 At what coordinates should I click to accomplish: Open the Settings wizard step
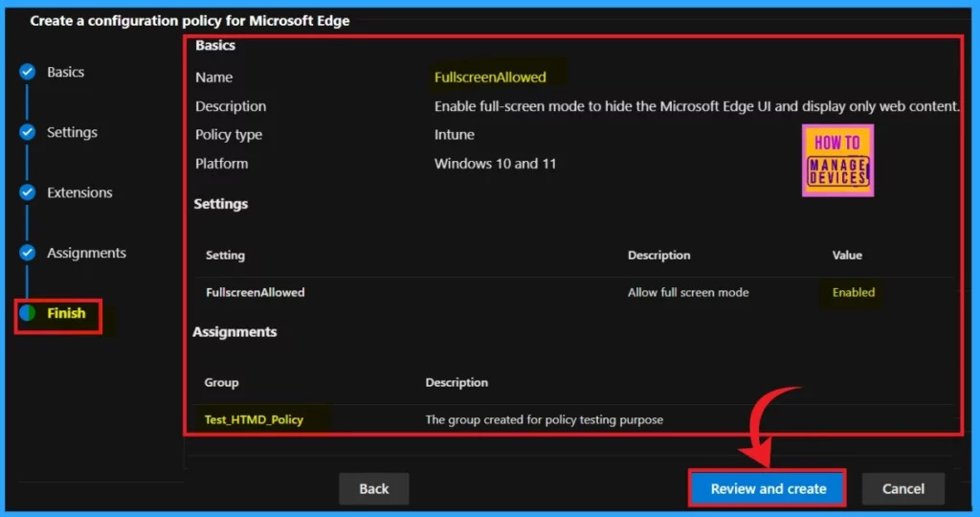click(x=72, y=132)
